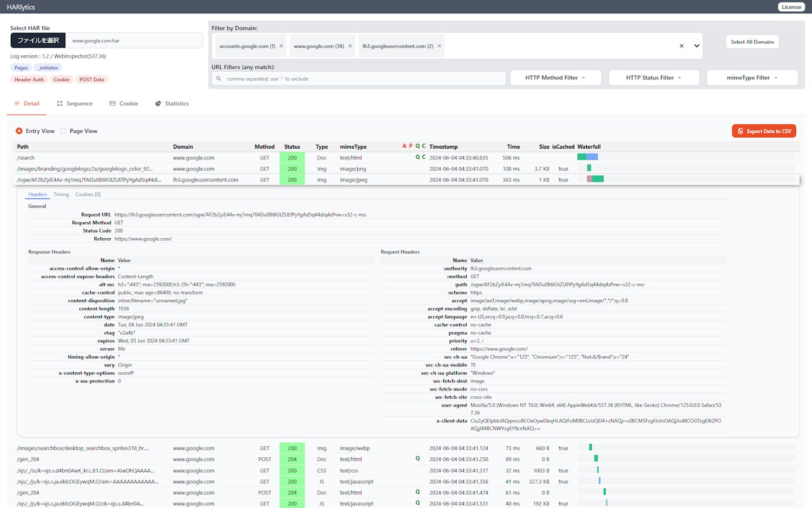Select the Headers sub-tab
This screenshot has height=508, width=812.
tap(37, 194)
